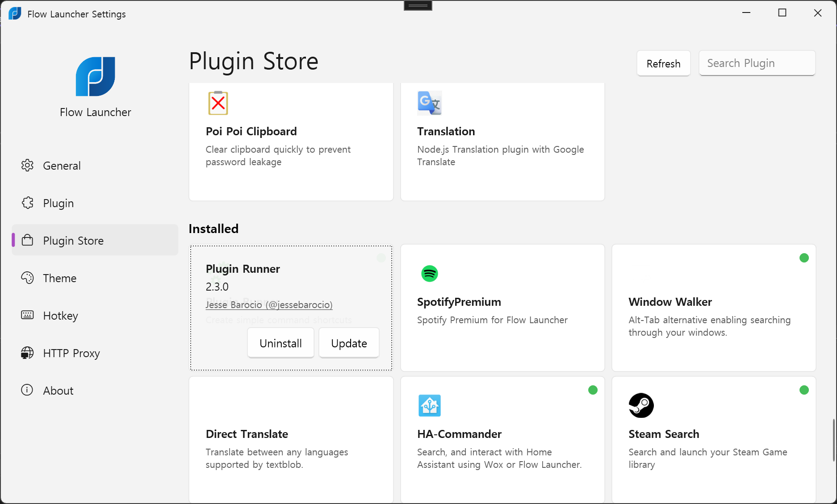The width and height of the screenshot is (837, 504).
Task: Click the Hotkey keyboard icon
Action: pyautogui.click(x=27, y=315)
